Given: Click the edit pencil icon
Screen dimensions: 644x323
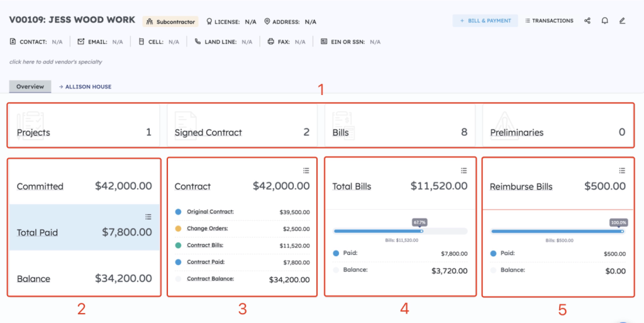Looking at the screenshot, I should 622,21.
